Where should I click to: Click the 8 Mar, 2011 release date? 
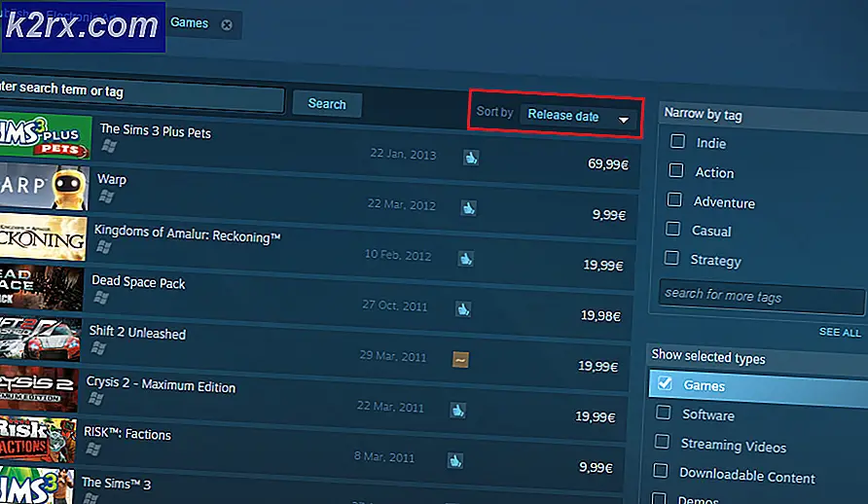point(384,457)
